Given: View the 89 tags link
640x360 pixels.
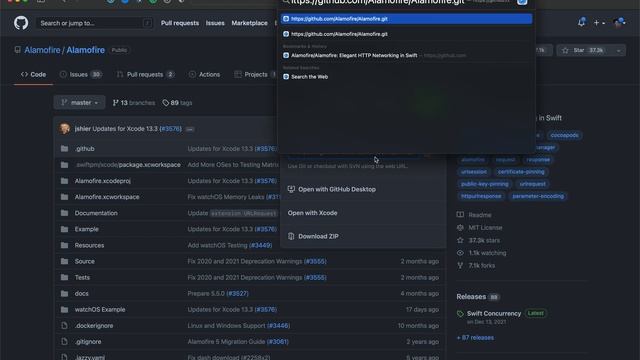Looking at the screenshot, I should click(177, 103).
